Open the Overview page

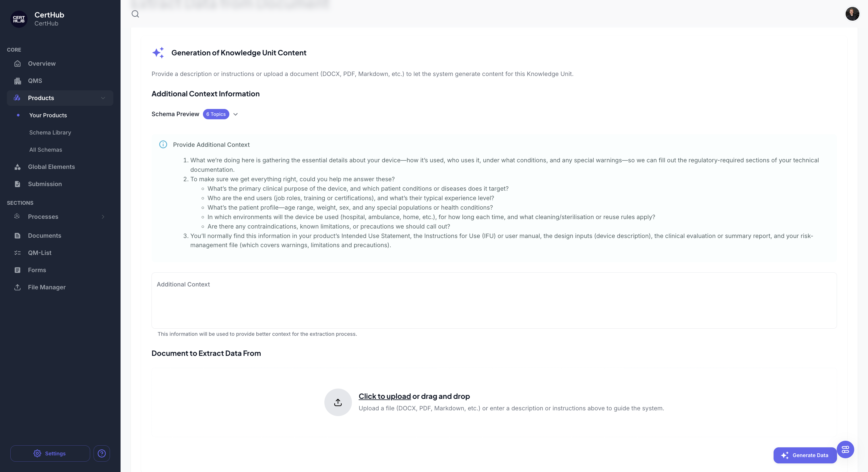click(42, 64)
